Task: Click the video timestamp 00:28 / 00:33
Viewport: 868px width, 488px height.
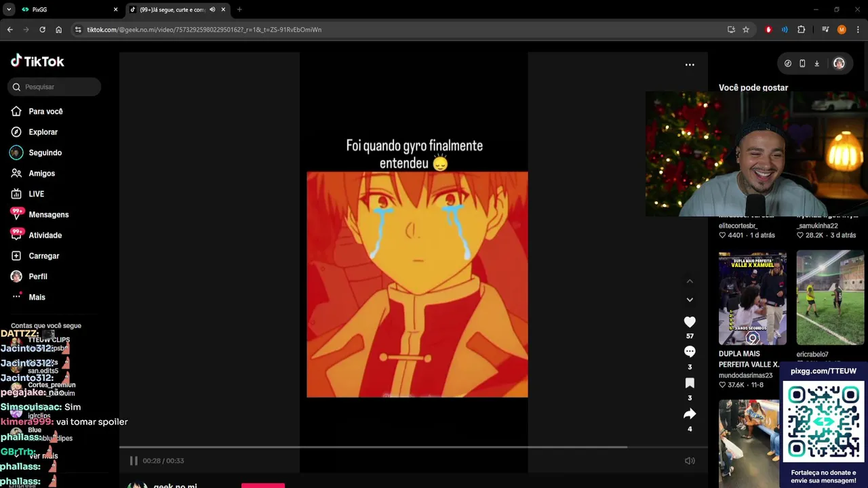Action: (x=163, y=461)
